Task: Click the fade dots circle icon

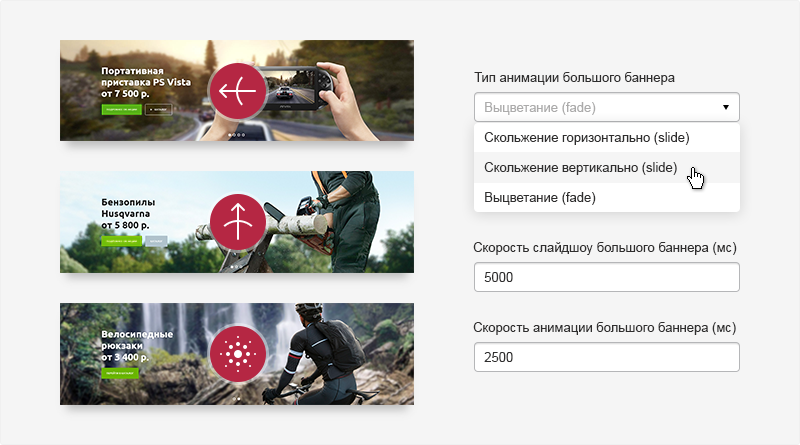Action: 238,354
